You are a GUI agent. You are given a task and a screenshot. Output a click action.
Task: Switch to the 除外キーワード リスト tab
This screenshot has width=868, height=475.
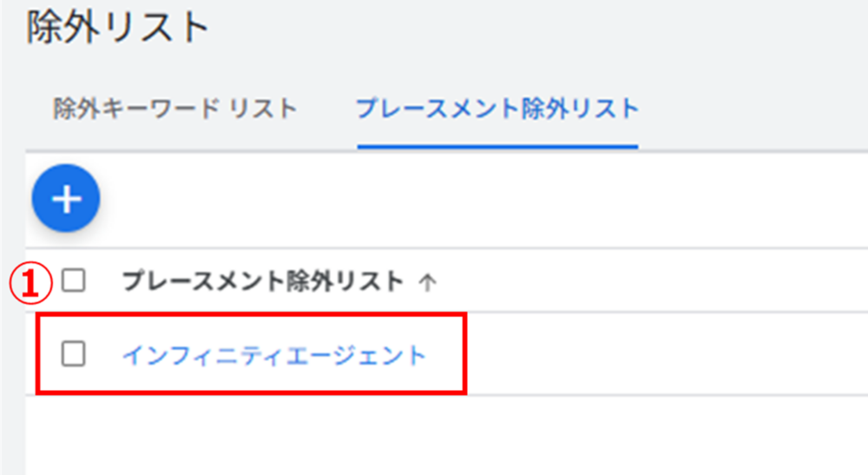click(x=175, y=109)
